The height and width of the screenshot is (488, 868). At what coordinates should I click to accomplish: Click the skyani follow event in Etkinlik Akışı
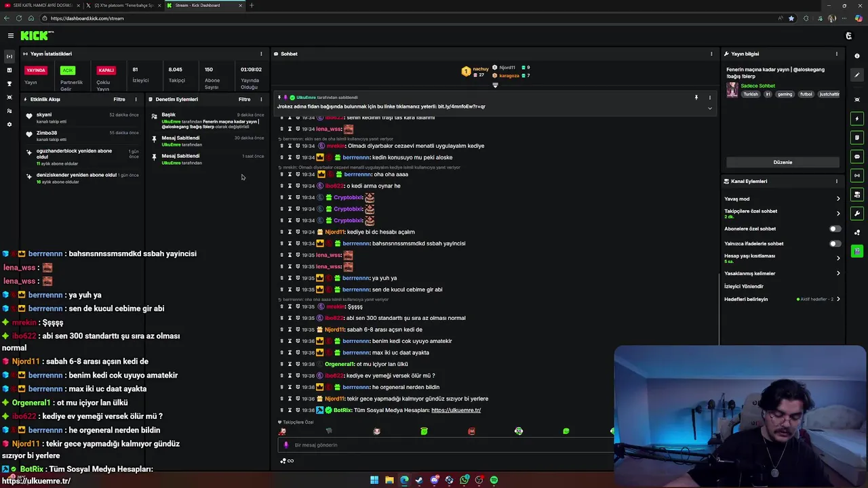[x=82, y=118]
